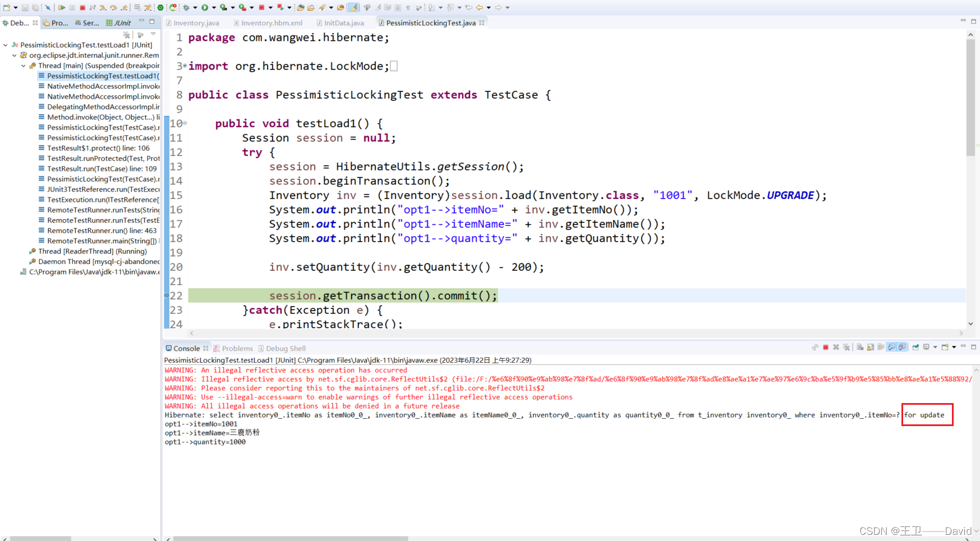Viewport: 980px width, 541px height.
Task: Switch to the Problems tab
Action: (233, 348)
